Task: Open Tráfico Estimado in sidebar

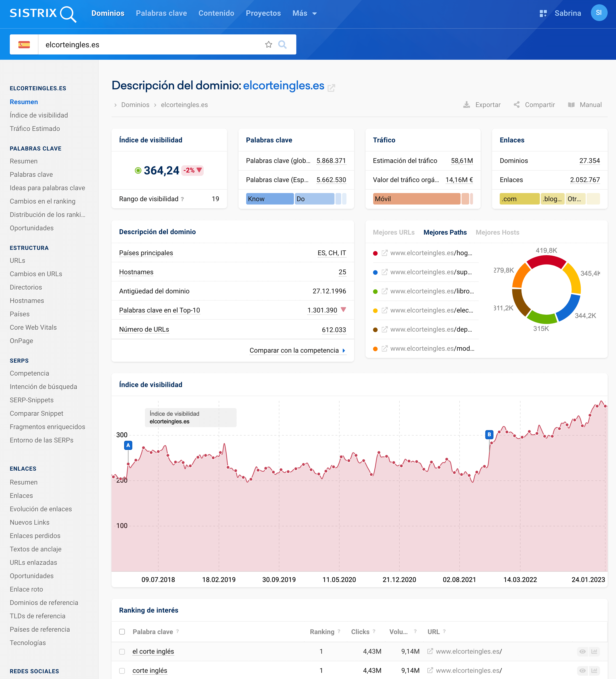Action: point(35,129)
